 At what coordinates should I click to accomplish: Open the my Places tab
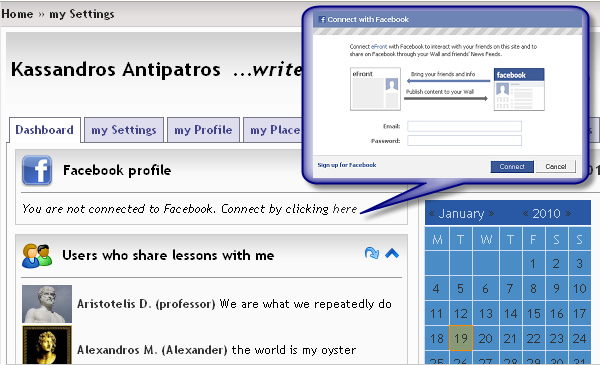coord(274,130)
